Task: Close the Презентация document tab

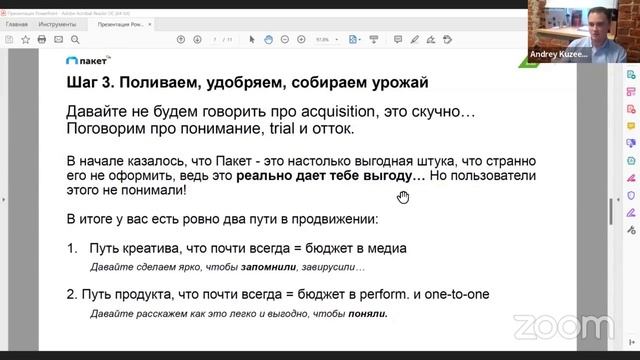Action: (x=150, y=24)
